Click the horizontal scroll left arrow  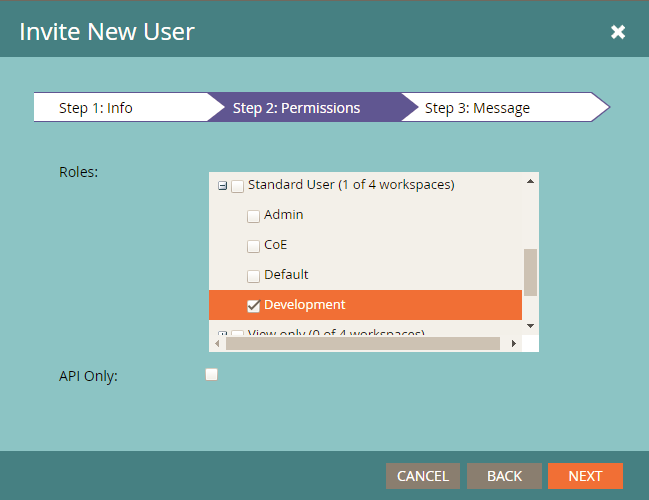[x=218, y=343]
